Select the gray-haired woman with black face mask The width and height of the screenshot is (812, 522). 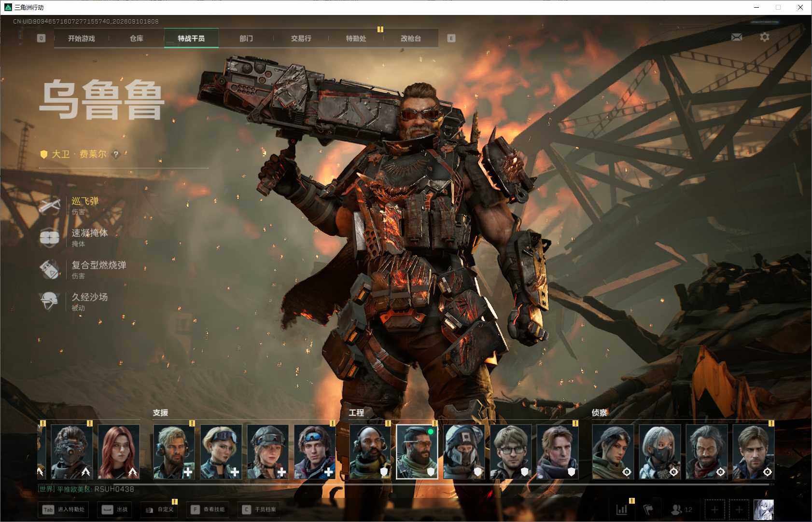coord(660,452)
